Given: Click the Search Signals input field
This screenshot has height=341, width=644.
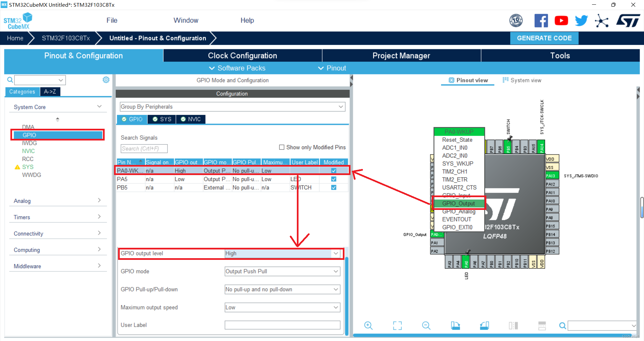Looking at the screenshot, I should coord(144,149).
